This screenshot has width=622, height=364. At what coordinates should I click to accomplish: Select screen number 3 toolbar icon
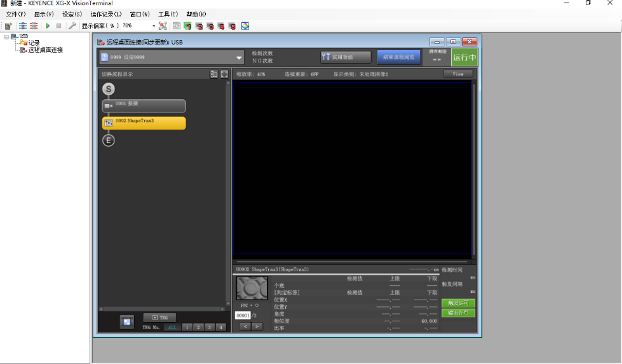point(210,26)
